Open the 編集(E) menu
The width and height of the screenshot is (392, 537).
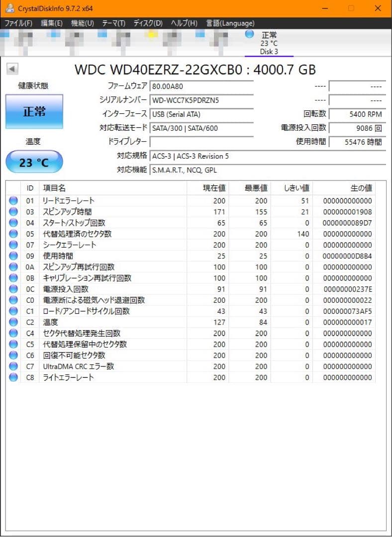tap(51, 23)
